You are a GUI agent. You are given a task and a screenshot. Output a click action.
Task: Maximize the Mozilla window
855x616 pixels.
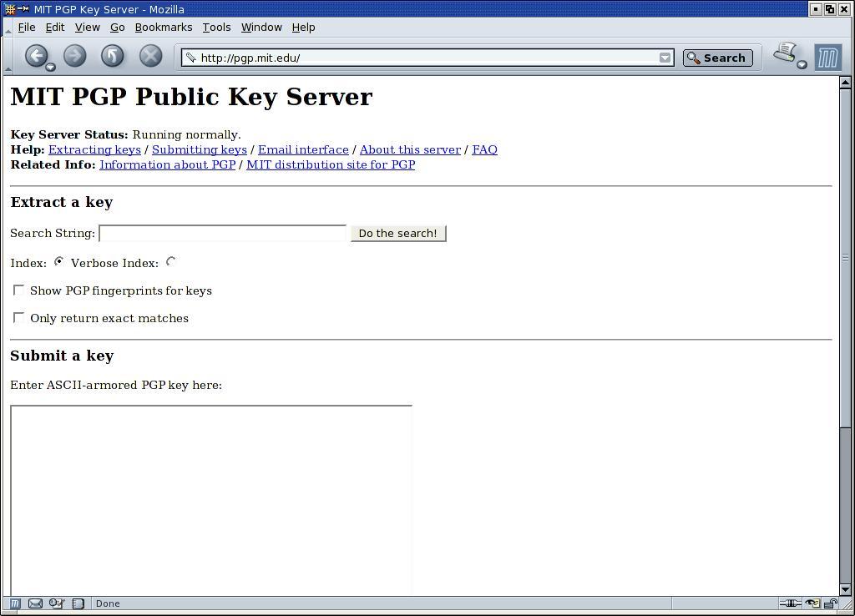(x=829, y=9)
